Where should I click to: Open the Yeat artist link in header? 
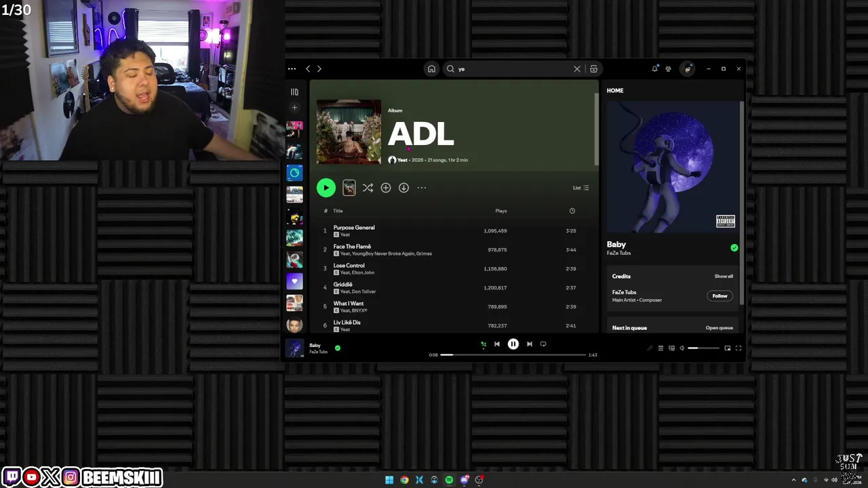pos(402,160)
